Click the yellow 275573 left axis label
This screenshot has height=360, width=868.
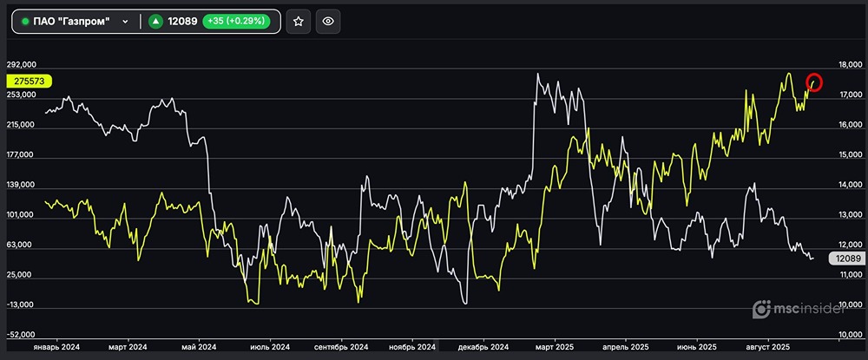[x=30, y=81]
